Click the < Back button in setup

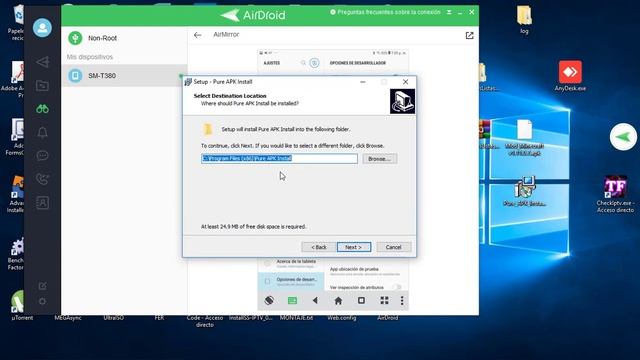click(319, 247)
